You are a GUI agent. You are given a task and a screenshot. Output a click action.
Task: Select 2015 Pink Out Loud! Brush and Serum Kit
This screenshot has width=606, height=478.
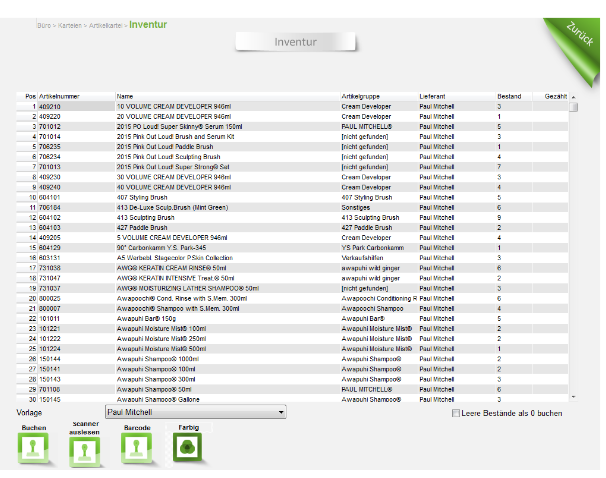175,136
